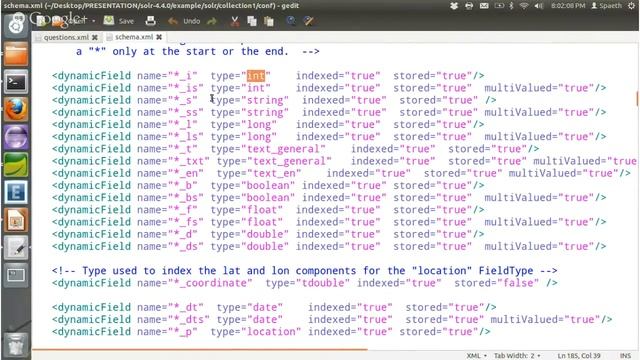Open the green leaf launcher icon
640x360 pixels.
(x=16, y=165)
